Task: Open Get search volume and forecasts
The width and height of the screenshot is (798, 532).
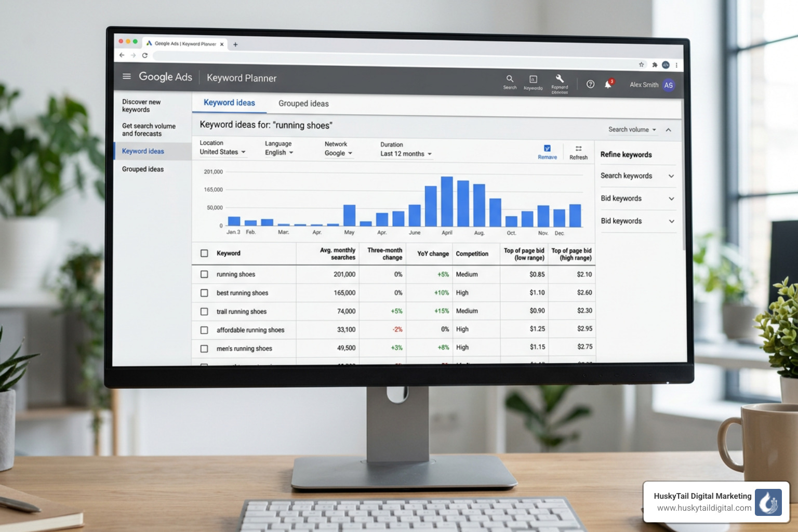Action: [x=149, y=130]
